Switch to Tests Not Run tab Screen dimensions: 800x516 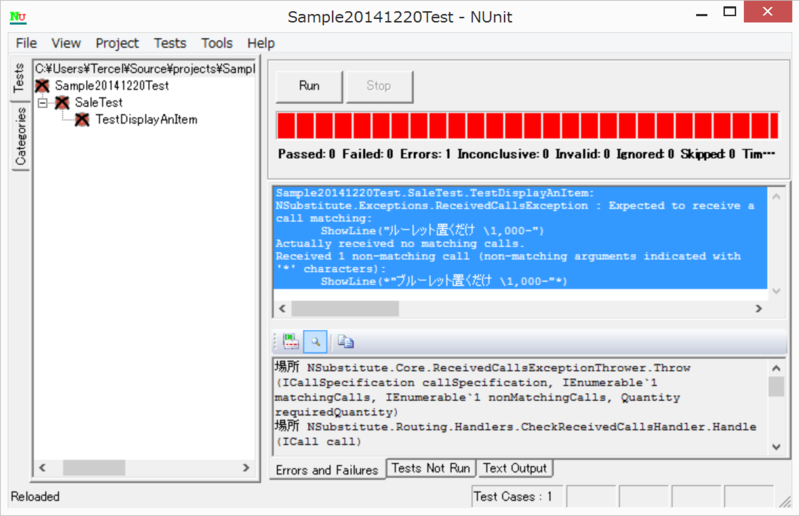(431, 468)
